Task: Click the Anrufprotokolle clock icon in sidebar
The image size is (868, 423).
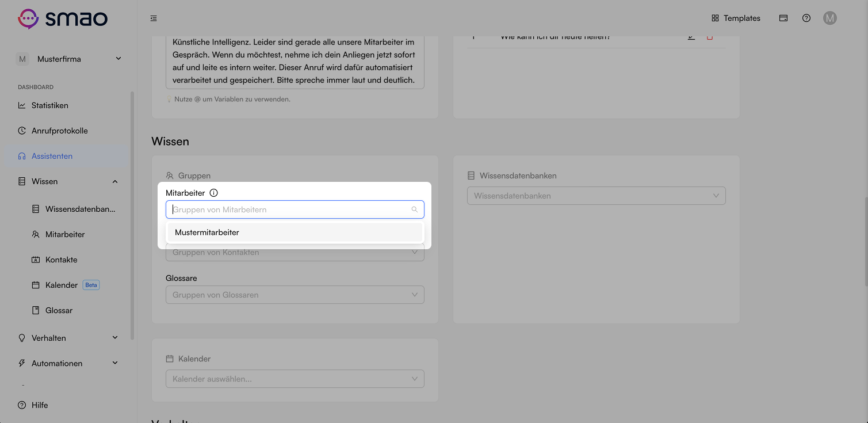Action: tap(22, 131)
